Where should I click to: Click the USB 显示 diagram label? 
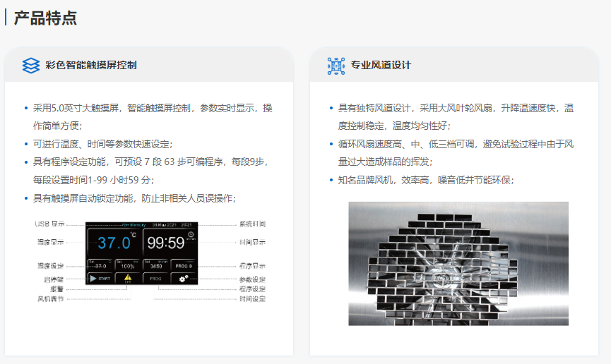(x=49, y=224)
